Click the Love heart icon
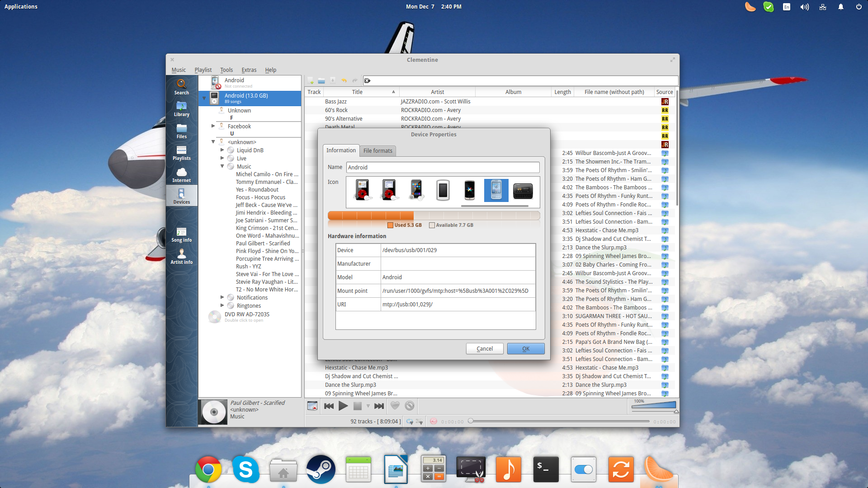The image size is (868, 488). [x=395, y=406]
